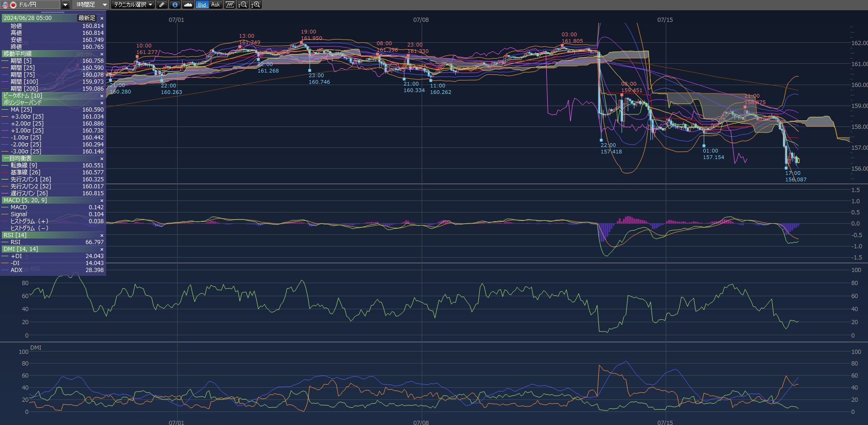This screenshot has width=868, height=425.
Task: Close the date info panel
Action: (102, 18)
